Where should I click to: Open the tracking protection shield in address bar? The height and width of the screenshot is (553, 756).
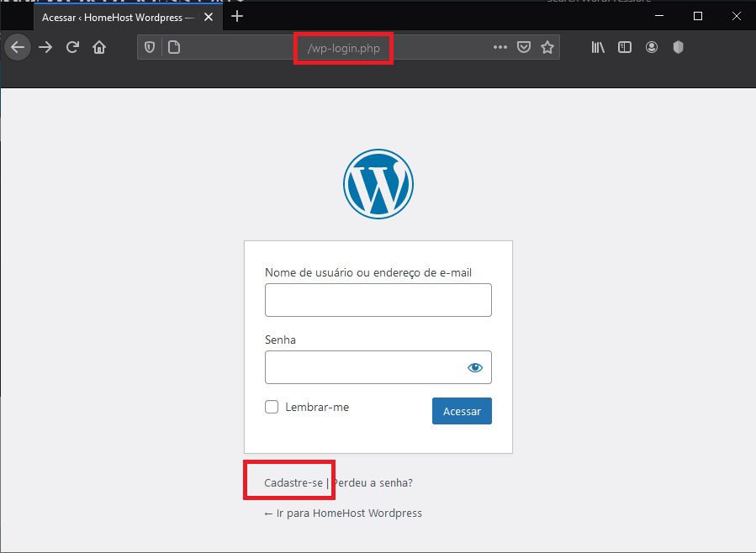150,47
